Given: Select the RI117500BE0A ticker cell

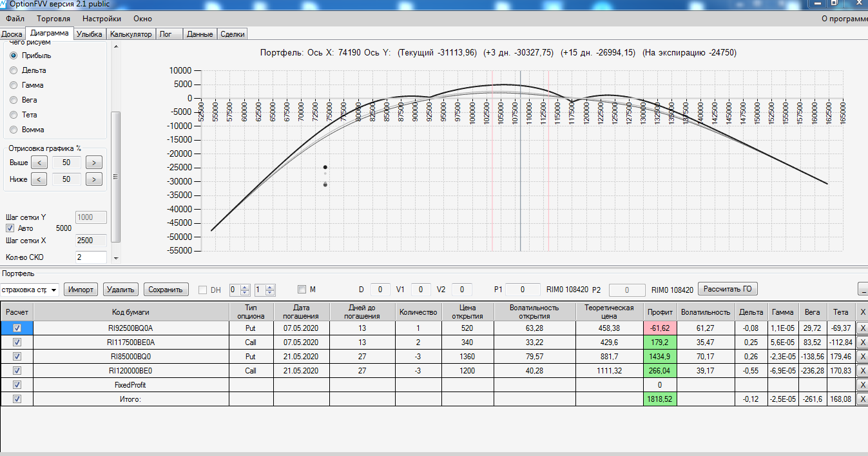Looking at the screenshot, I should click(131, 342).
